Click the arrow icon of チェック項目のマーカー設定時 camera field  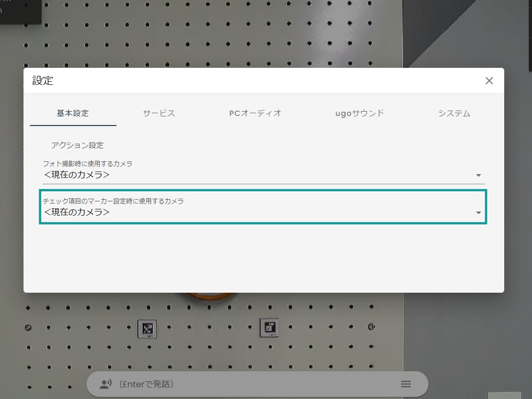click(479, 213)
